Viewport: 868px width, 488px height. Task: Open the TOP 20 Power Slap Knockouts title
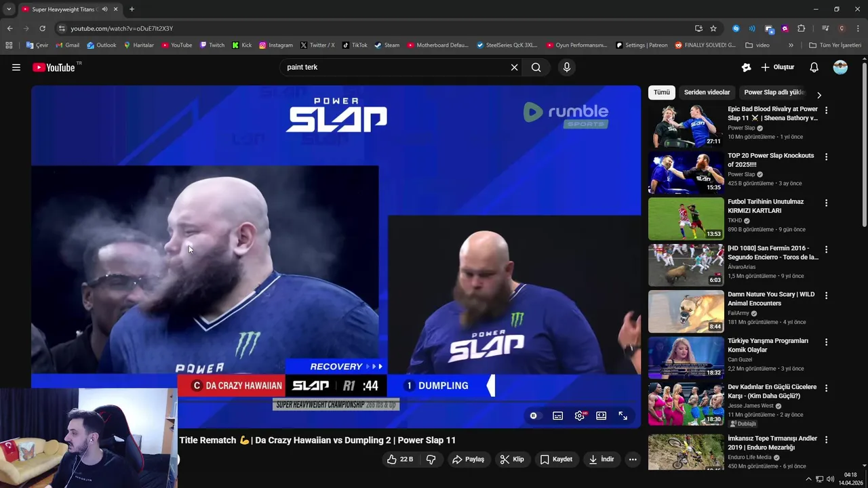click(x=771, y=160)
